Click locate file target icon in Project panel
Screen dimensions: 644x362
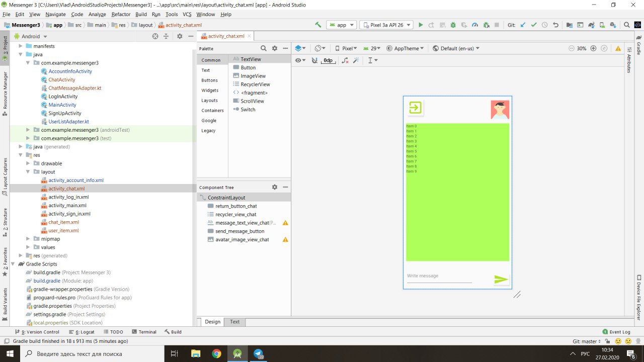(x=155, y=36)
